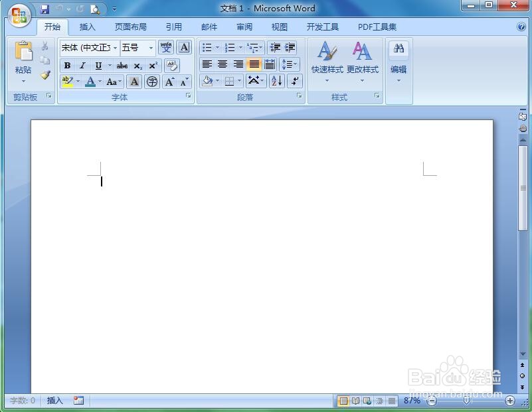The width and height of the screenshot is (532, 412).
Task: Click the vertical scrollbar thumb
Action: pyautogui.click(x=523, y=188)
